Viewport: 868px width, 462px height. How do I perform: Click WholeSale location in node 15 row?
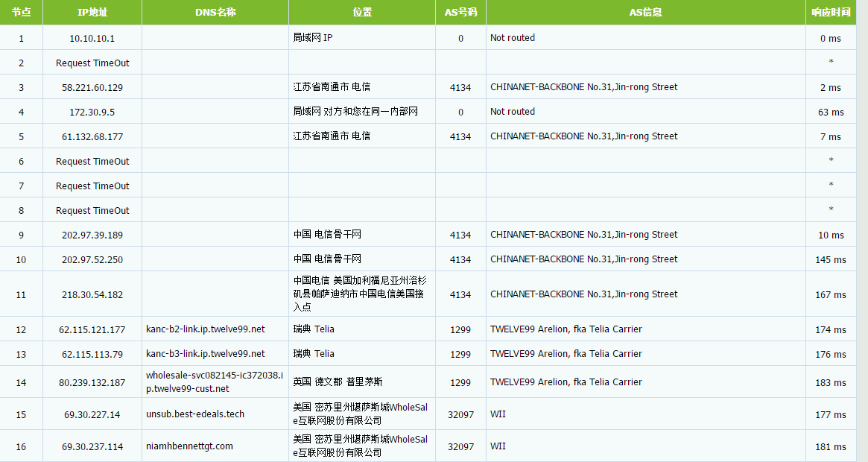pos(361,414)
